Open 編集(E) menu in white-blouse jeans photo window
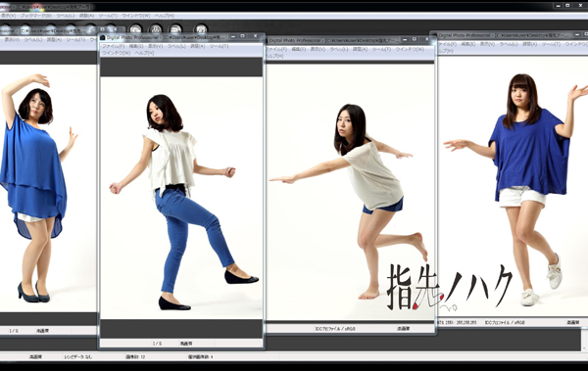Image resolution: width=588 pixels, height=371 pixels. (136, 46)
